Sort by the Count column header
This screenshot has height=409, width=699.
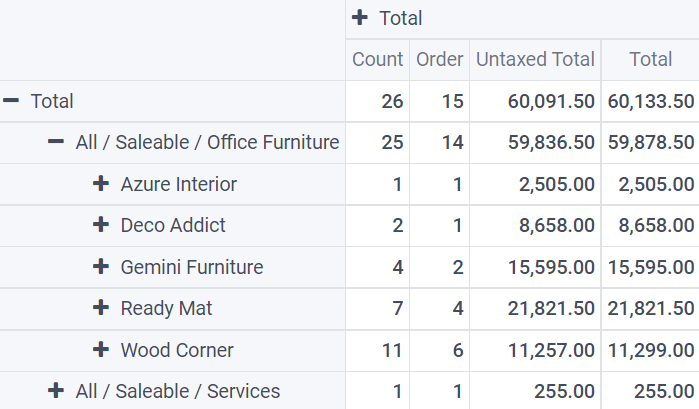pyautogui.click(x=377, y=60)
